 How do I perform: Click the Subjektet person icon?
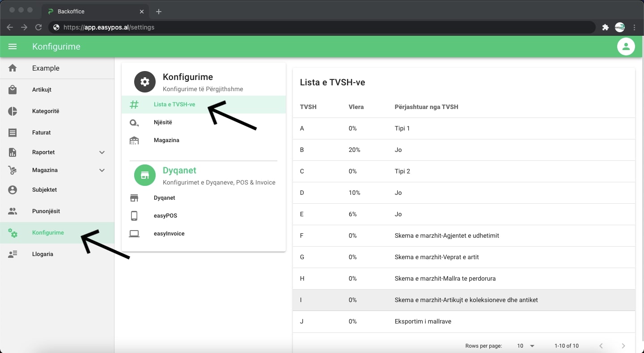(x=13, y=190)
